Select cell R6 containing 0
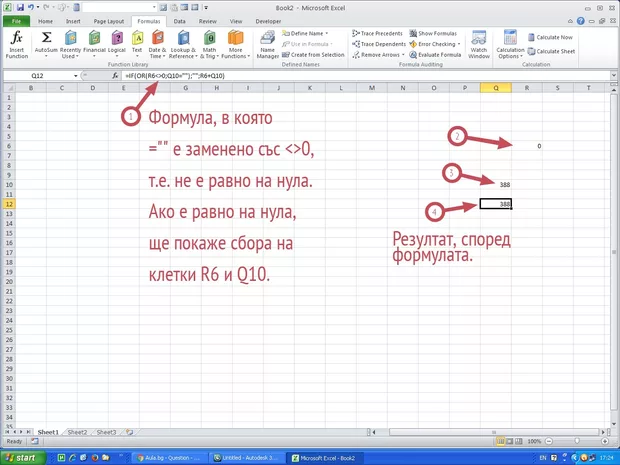 point(527,146)
